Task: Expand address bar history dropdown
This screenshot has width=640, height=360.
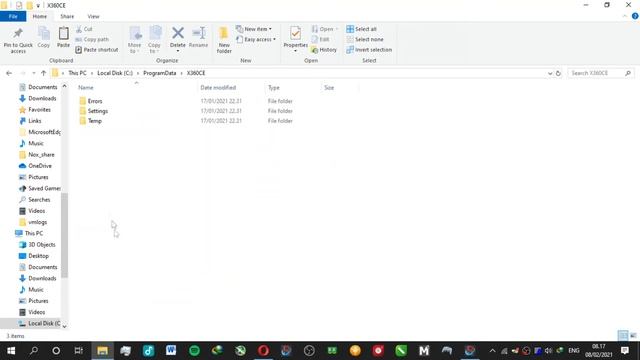Action: click(550, 73)
